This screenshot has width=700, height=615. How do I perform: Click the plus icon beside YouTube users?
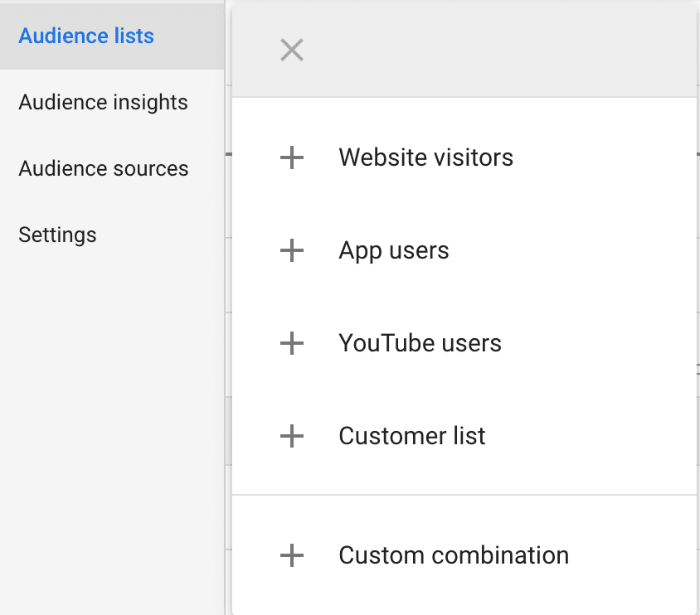pos(291,343)
